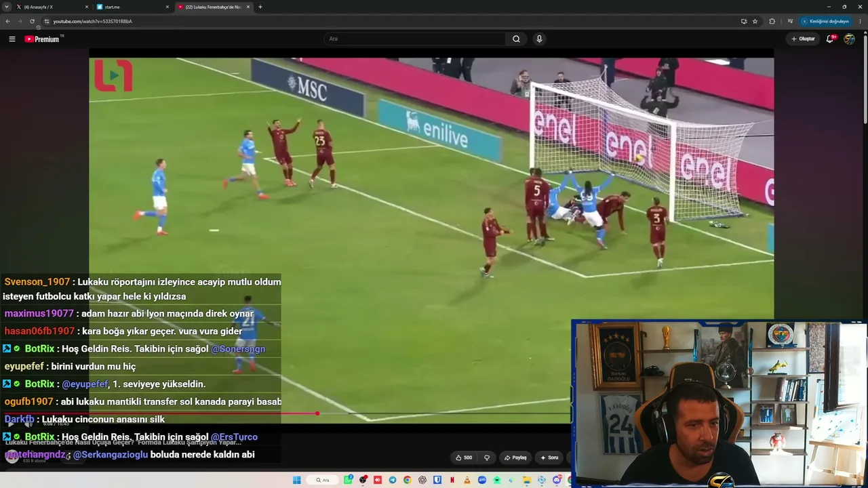
Task: Click username Svenson_1907 in chat overlay
Action: click(x=37, y=282)
